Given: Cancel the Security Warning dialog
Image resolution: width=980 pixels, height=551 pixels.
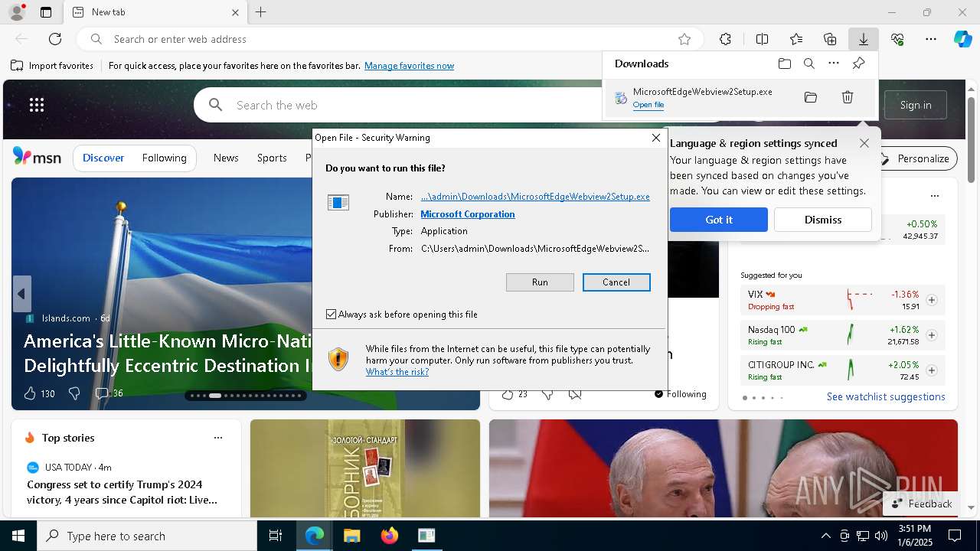Looking at the screenshot, I should [616, 282].
